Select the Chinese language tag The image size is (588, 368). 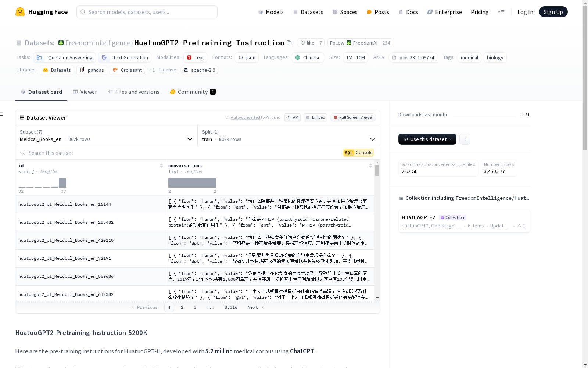click(308, 57)
